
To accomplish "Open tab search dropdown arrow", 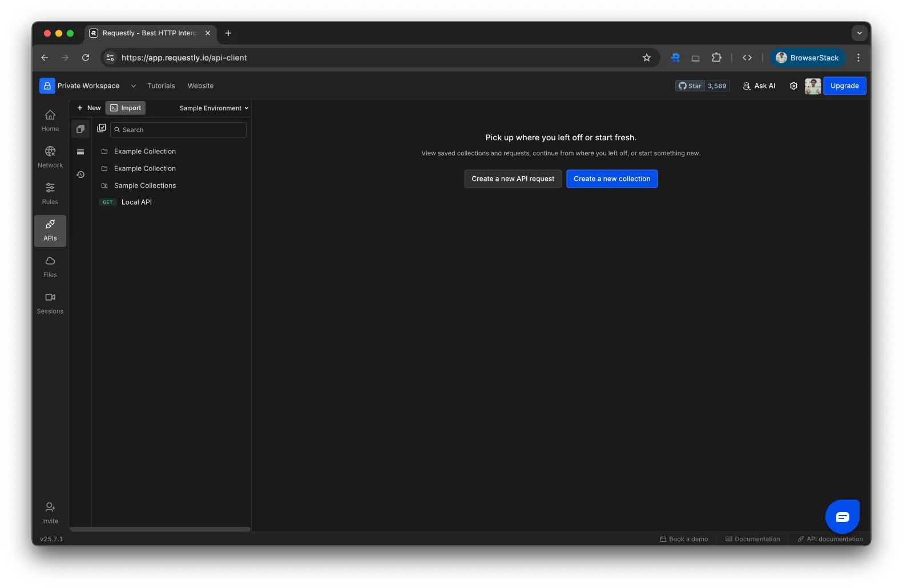I will click(859, 33).
